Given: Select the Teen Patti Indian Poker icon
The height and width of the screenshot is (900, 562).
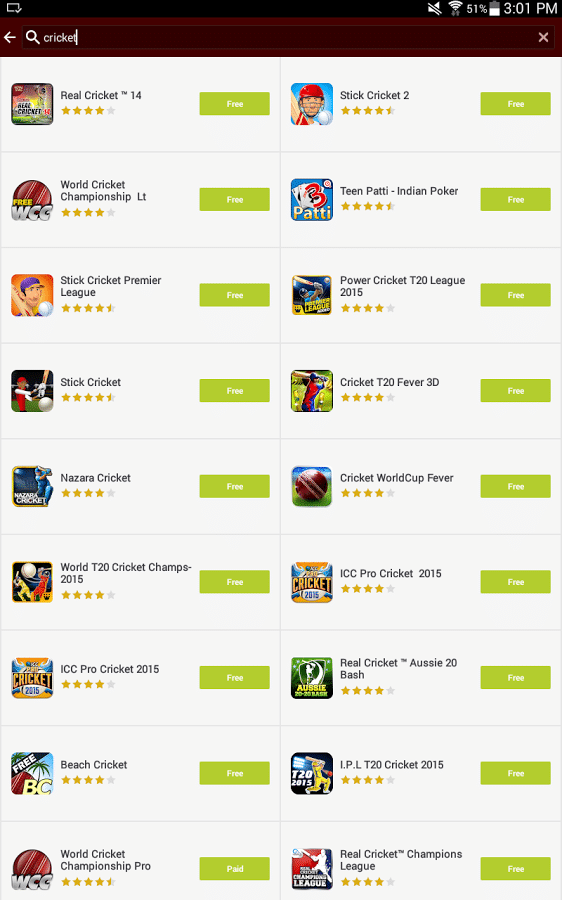Looking at the screenshot, I should click(312, 200).
